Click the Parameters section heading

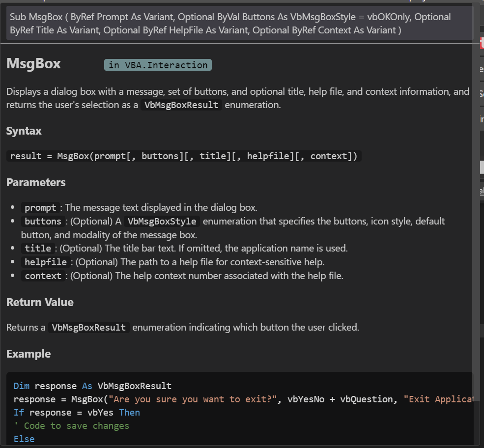tap(35, 182)
